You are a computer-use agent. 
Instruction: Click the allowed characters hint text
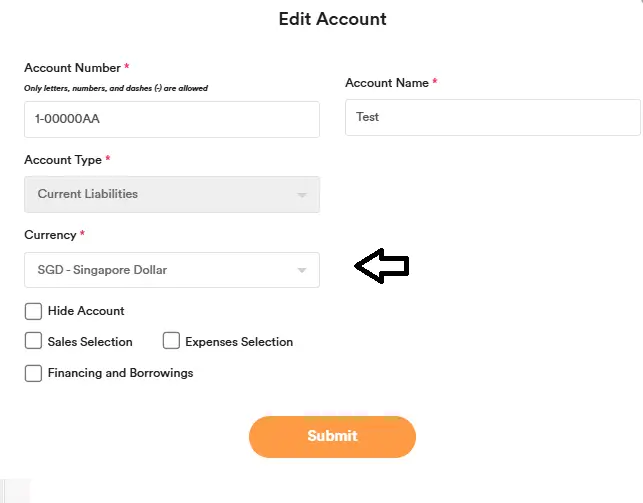tap(115, 88)
